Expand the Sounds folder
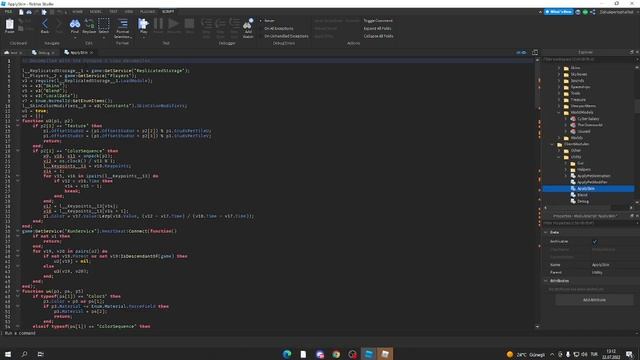The height and width of the screenshot is (360, 640). 559,81
